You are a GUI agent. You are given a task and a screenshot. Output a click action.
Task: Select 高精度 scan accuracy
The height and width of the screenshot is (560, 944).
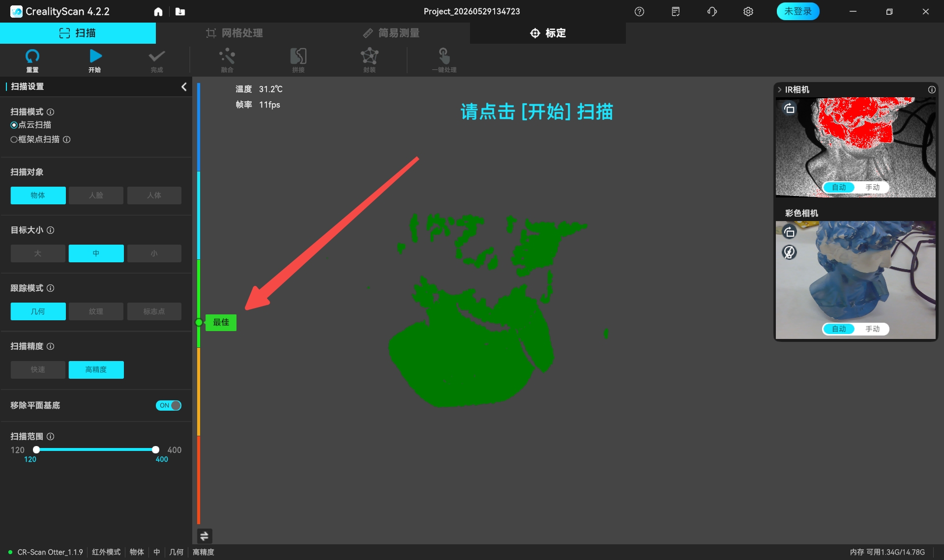(96, 370)
